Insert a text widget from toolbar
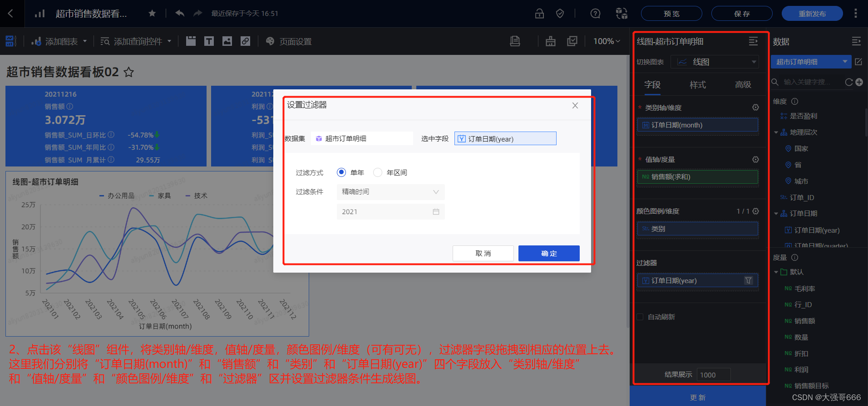868x406 pixels. [x=209, y=41]
